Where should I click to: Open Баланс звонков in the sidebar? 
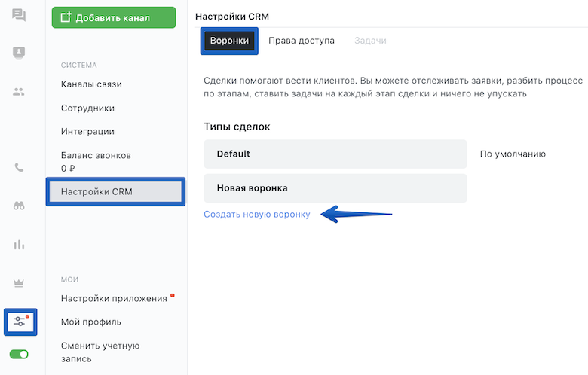[x=96, y=161]
